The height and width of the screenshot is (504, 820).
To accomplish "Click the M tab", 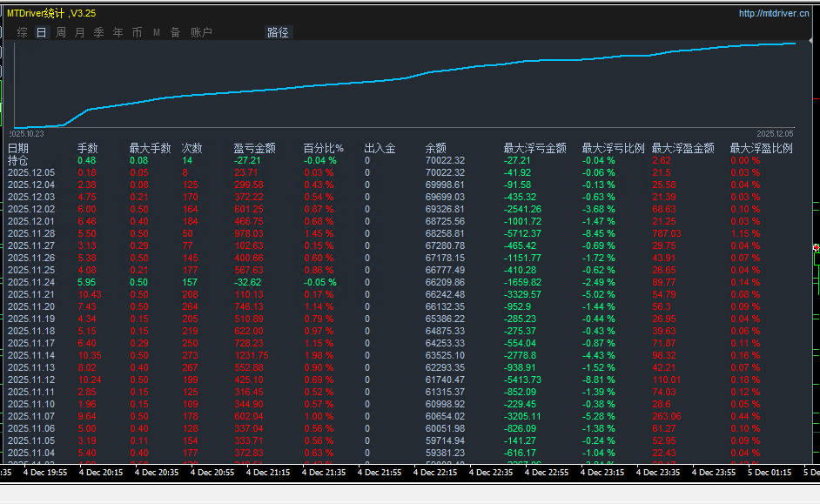I will (157, 32).
